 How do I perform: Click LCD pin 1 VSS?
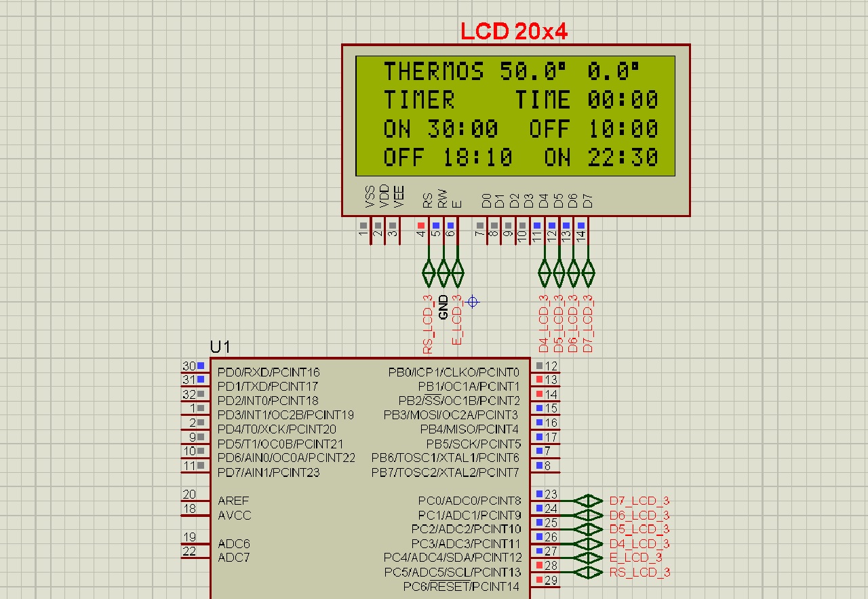coord(364,231)
